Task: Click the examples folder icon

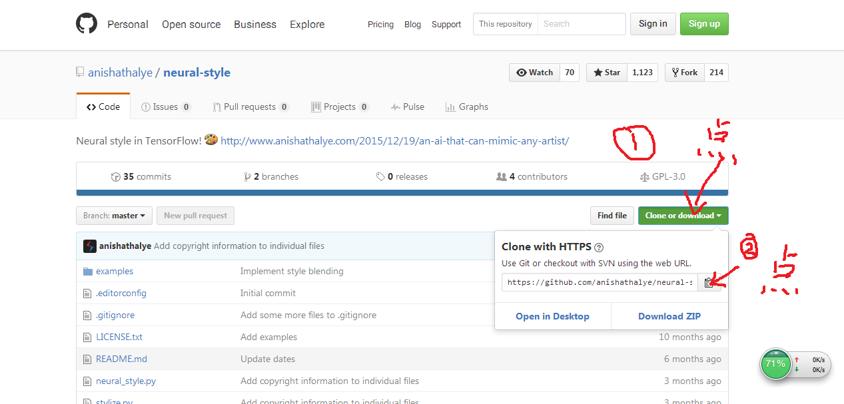Action: [x=88, y=271]
